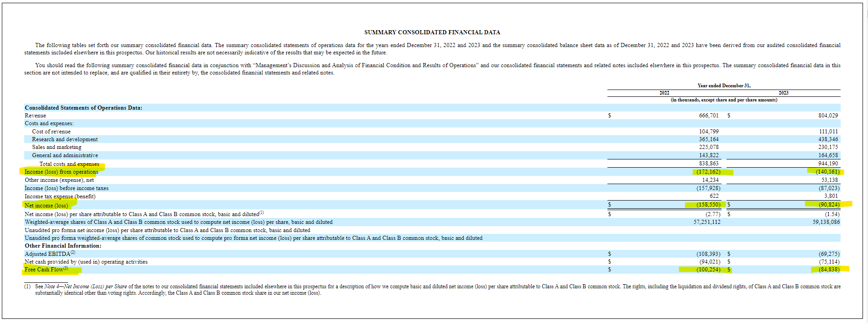Select research and development value 365,164
The image size is (868, 323).
point(709,139)
